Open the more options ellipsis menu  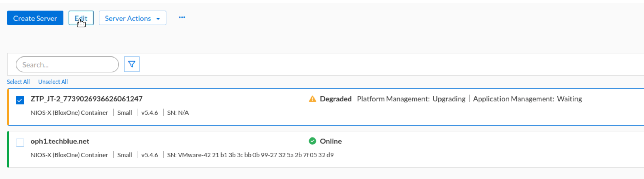click(182, 17)
